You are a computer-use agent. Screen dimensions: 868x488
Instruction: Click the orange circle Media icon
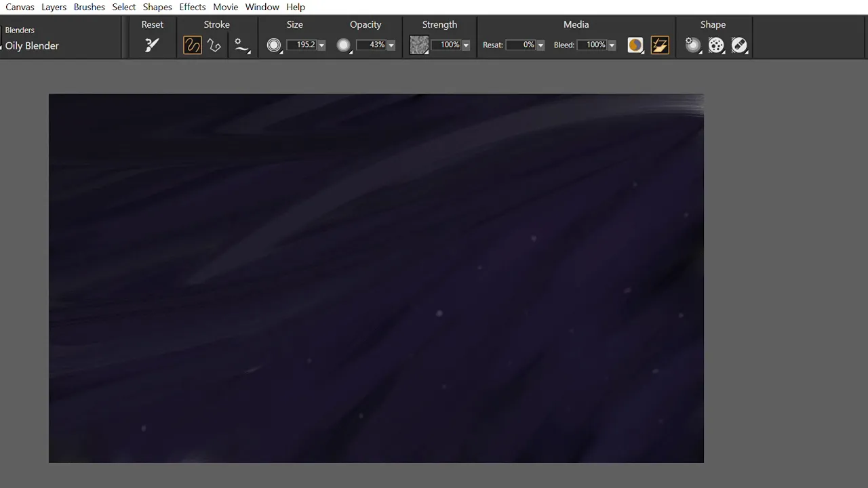pos(635,45)
